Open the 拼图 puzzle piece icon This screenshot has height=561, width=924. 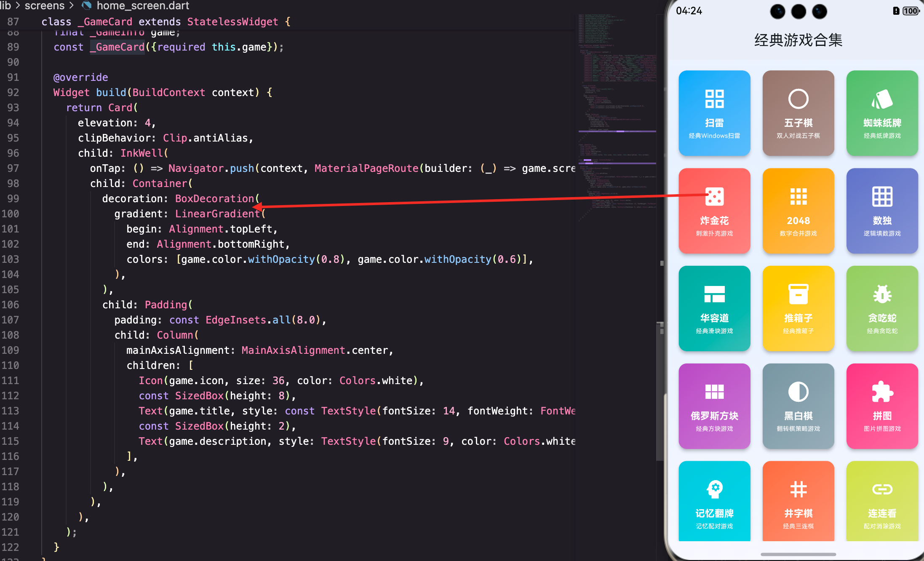point(882,392)
